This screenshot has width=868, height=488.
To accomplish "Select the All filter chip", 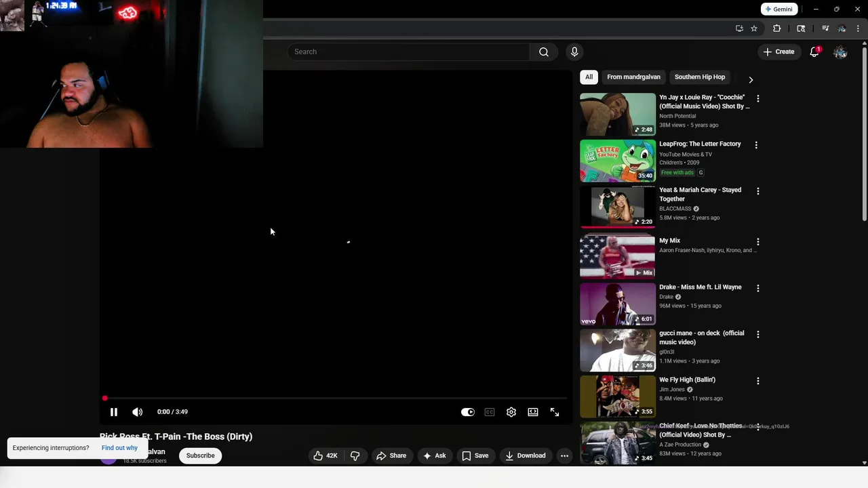I will coord(589,77).
